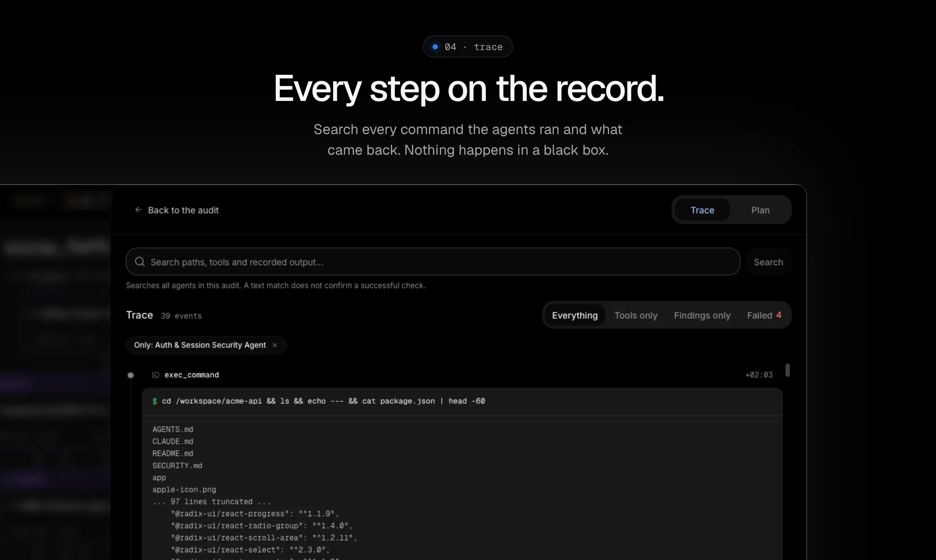The width and height of the screenshot is (936, 560).
Task: Click the apple-icon.png output line
Action: [x=184, y=489]
